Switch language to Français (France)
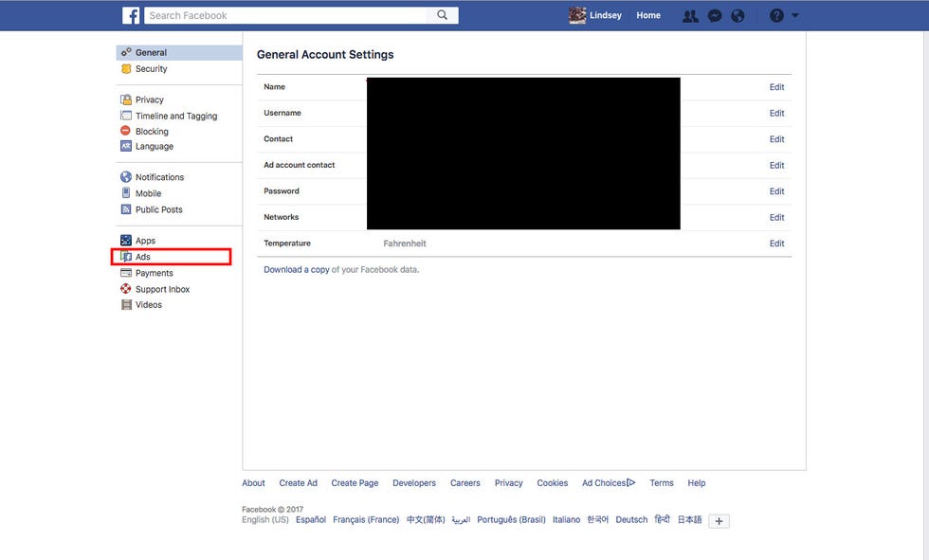Screen dimensions: 929x560 pyautogui.click(x=366, y=520)
